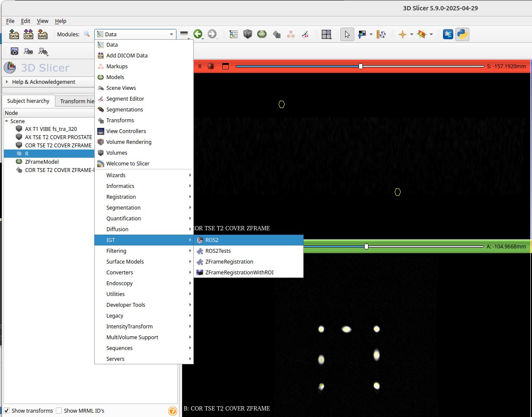Choose ZFrameRegistration module

click(248, 261)
